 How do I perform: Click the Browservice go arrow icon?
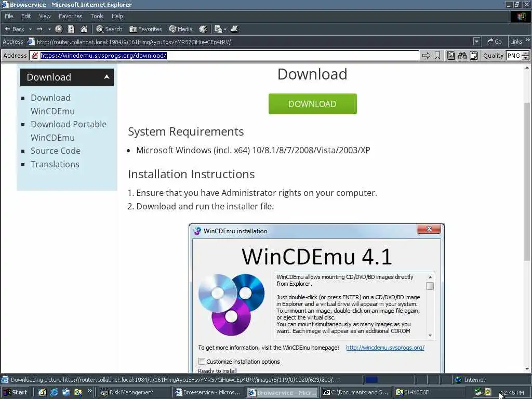point(426,56)
